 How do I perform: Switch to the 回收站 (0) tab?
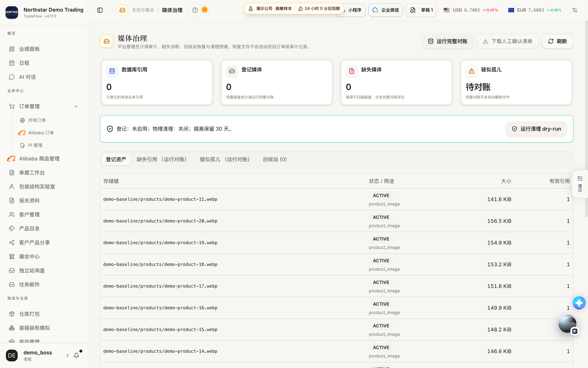coord(275,159)
